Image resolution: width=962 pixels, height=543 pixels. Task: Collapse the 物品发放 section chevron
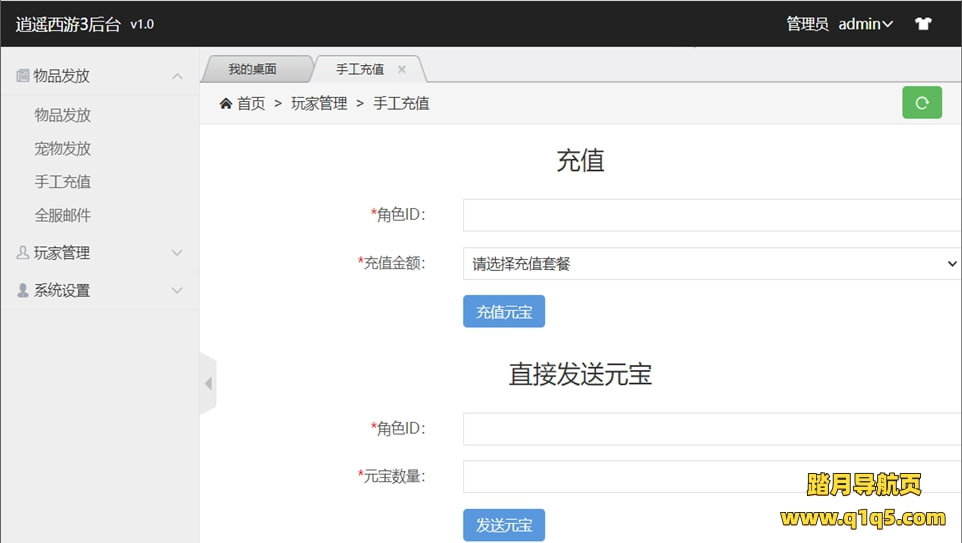click(x=177, y=76)
